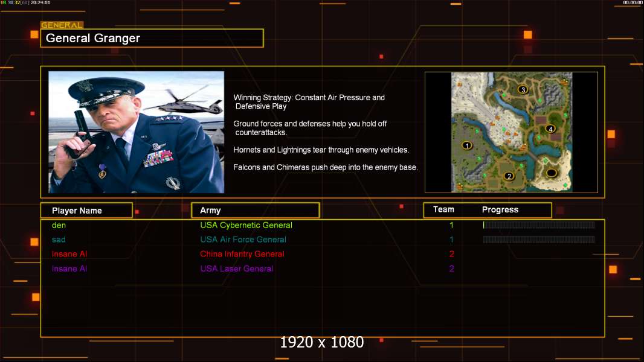Click den's loading progress bar

click(x=539, y=225)
